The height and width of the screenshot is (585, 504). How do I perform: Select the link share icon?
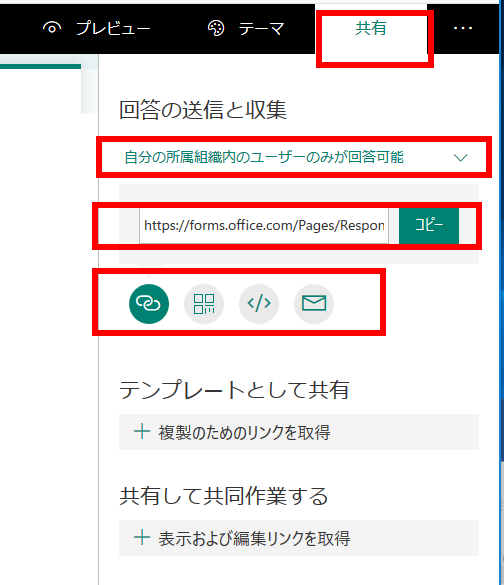pyautogui.click(x=149, y=304)
